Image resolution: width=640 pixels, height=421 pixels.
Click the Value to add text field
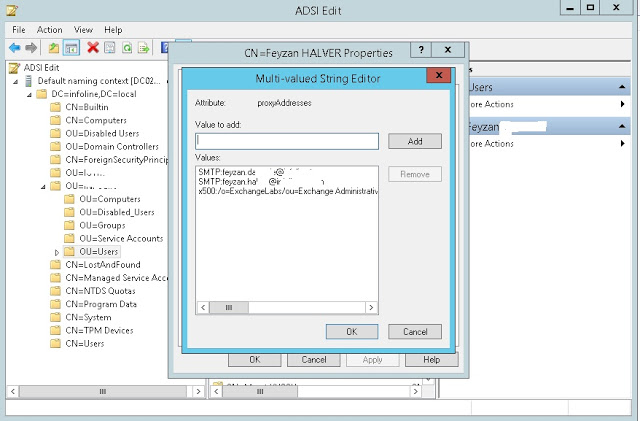(286, 141)
